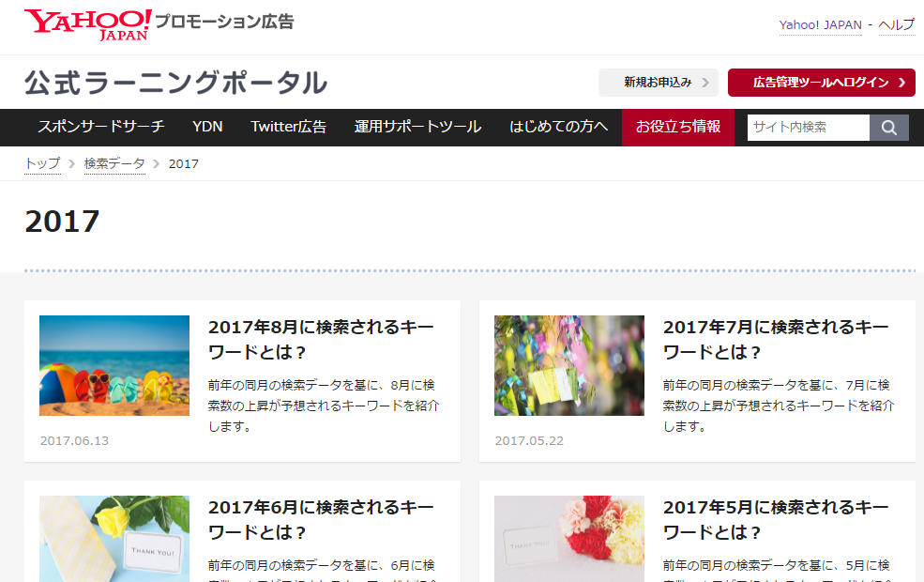Navigate to はじめての方へ menu item
Viewport: 924px width, 582px height.
point(557,127)
